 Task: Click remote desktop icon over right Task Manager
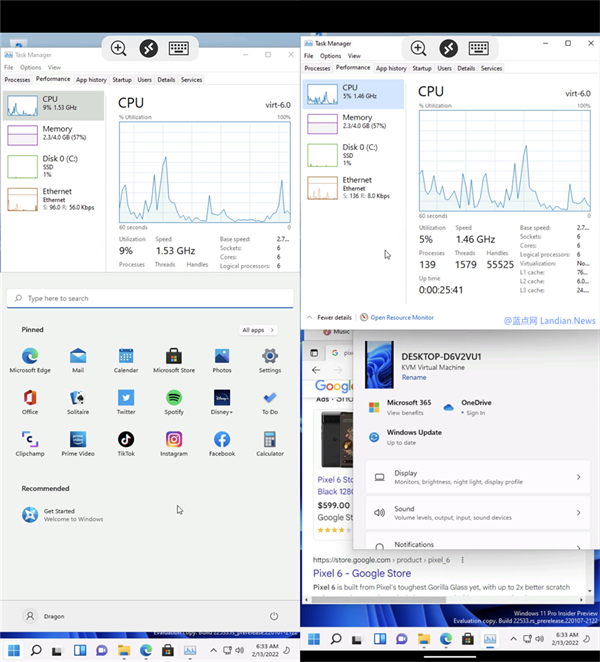click(x=448, y=48)
